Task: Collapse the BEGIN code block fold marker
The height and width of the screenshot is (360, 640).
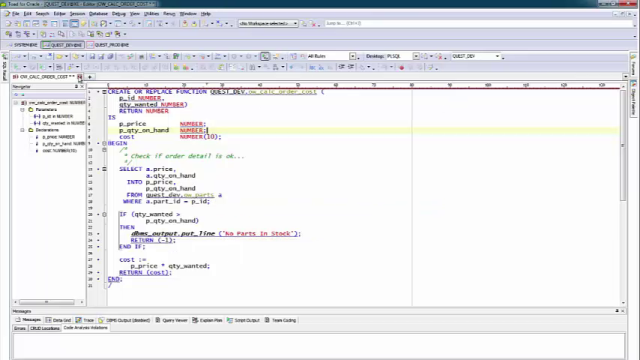Action: (x=104, y=143)
